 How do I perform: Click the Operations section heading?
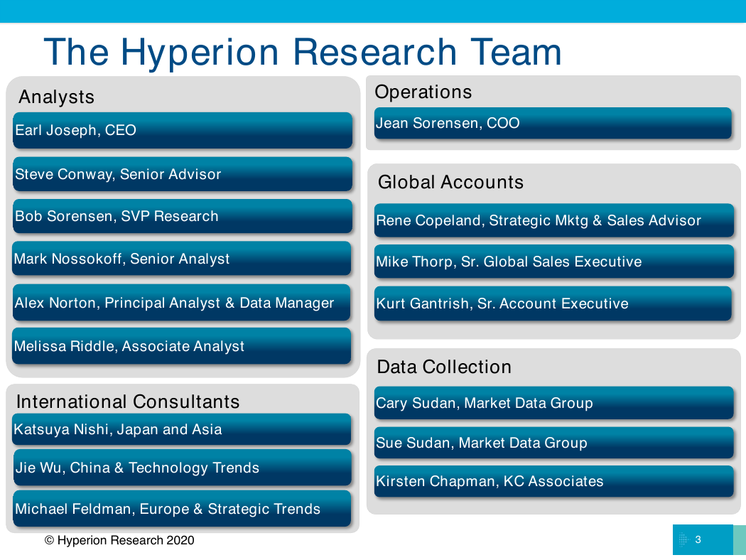423,92
